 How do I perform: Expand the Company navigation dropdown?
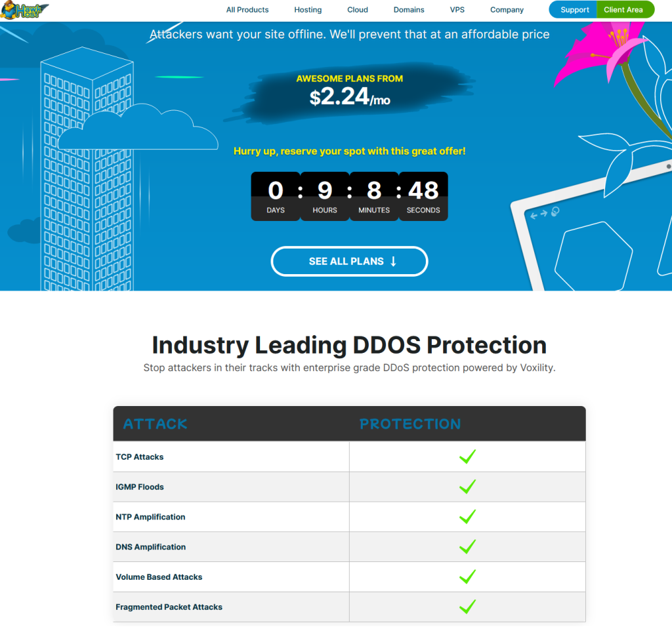507,10
